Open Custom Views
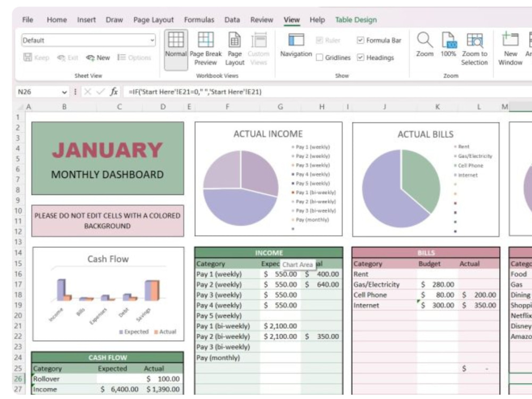The height and width of the screenshot is (399, 532). [259, 48]
